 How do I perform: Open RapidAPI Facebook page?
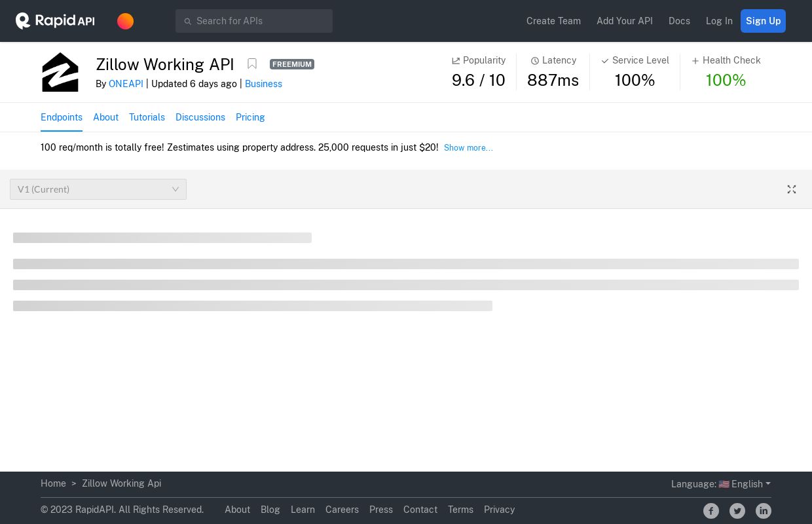[x=711, y=511]
